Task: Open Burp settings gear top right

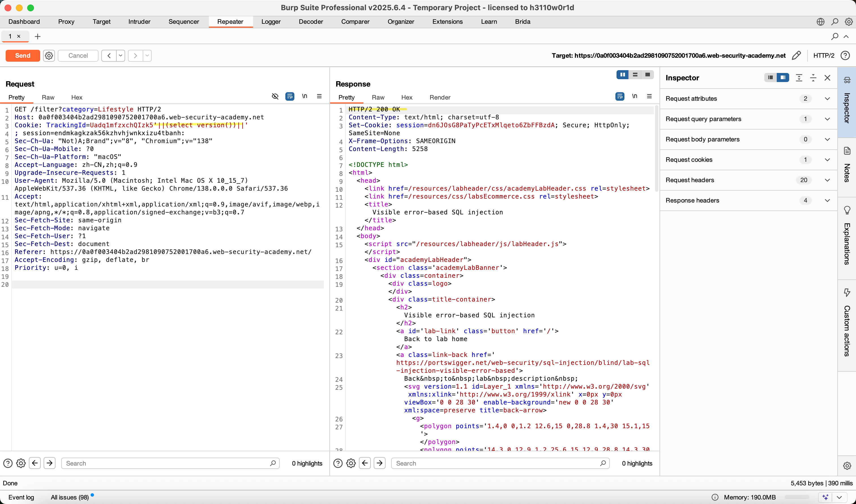Action: click(x=849, y=22)
